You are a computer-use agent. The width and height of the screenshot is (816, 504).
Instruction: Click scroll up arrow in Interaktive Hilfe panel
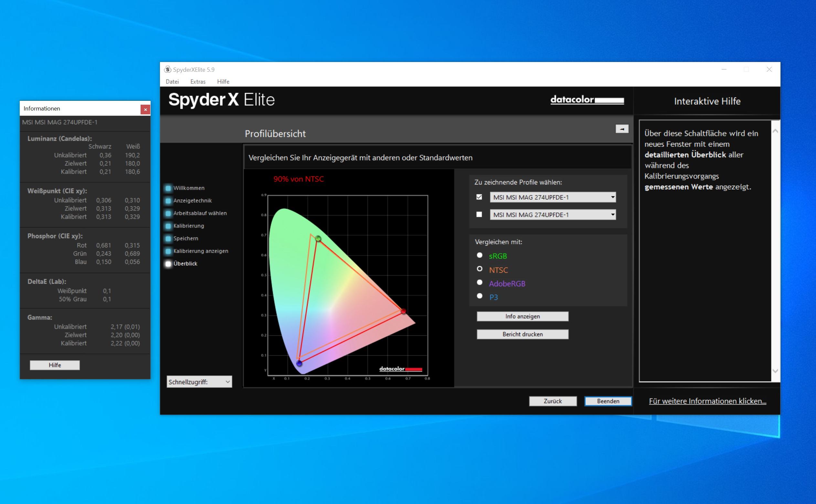pyautogui.click(x=775, y=131)
